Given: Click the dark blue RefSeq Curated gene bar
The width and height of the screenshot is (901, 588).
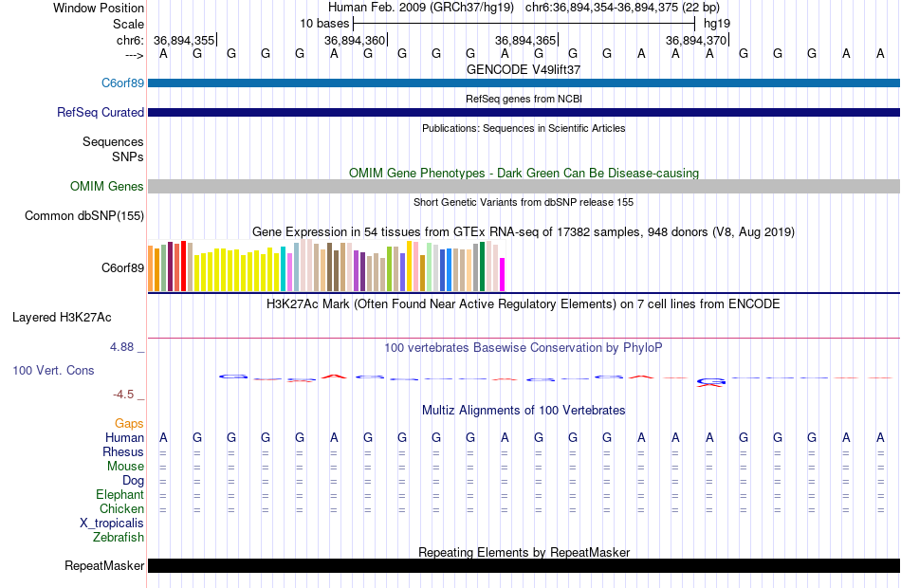Looking at the screenshot, I should 524,112.
